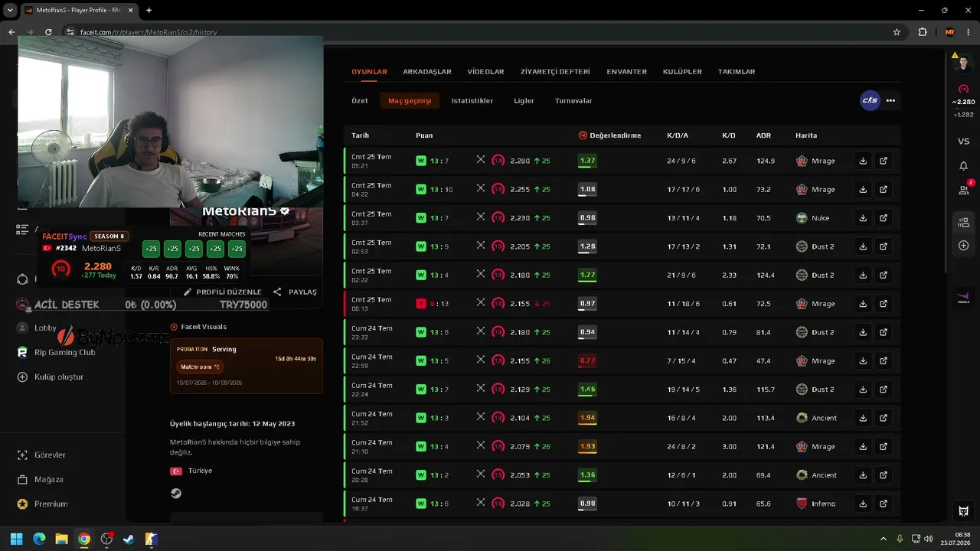
Task: Switch to the ARKADAŞLAR tab
Action: click(x=427, y=71)
